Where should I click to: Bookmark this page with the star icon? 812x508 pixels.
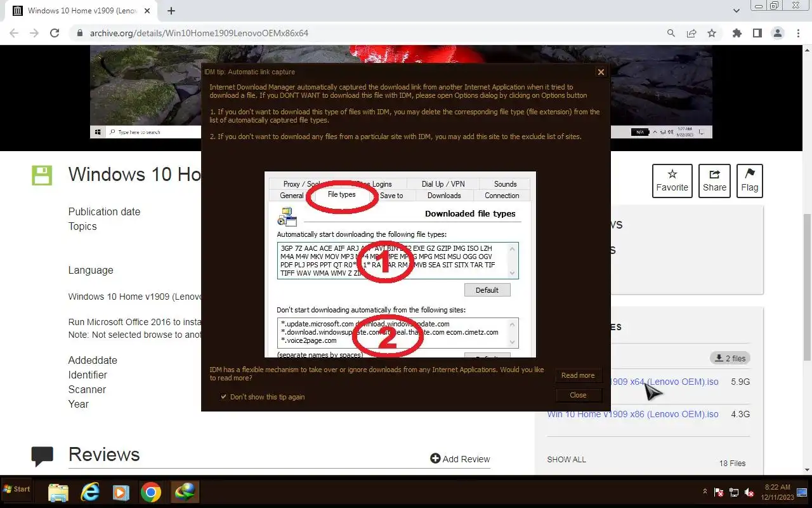pyautogui.click(x=712, y=33)
